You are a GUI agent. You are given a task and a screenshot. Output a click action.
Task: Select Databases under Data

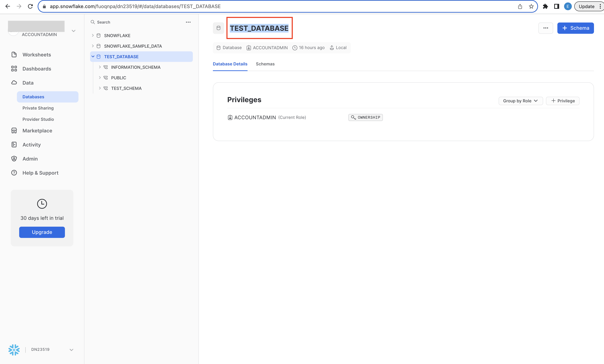pos(48,97)
